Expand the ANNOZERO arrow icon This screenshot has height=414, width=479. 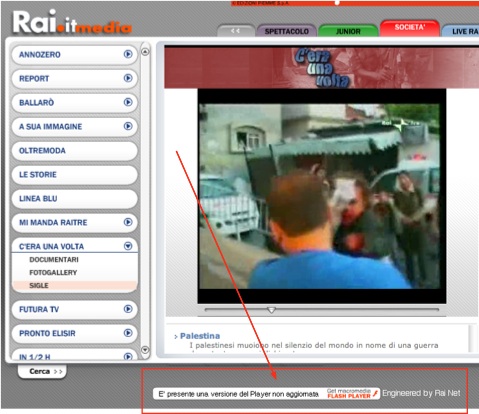tap(128, 54)
